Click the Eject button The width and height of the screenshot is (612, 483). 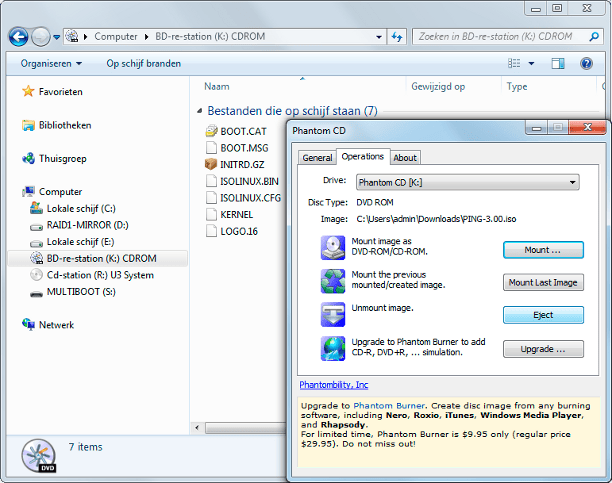coord(543,315)
